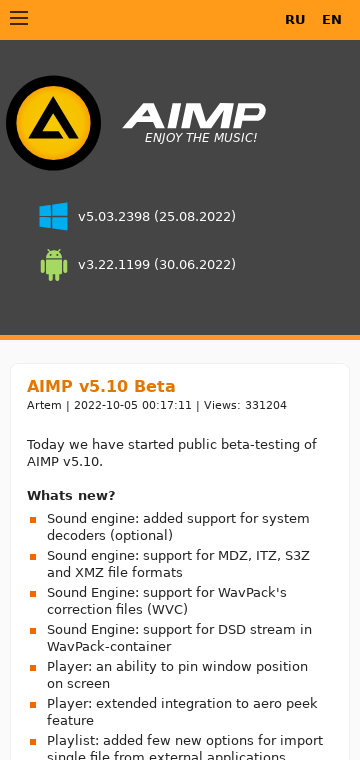Click the AIMP wordmark logo
Screen dimensions: 360x760
[x=194, y=115]
